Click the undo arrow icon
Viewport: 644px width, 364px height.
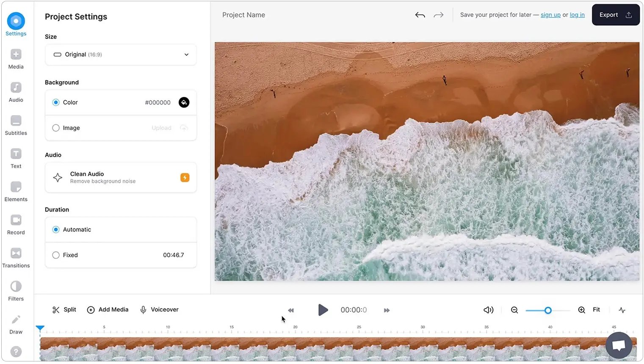coord(420,15)
